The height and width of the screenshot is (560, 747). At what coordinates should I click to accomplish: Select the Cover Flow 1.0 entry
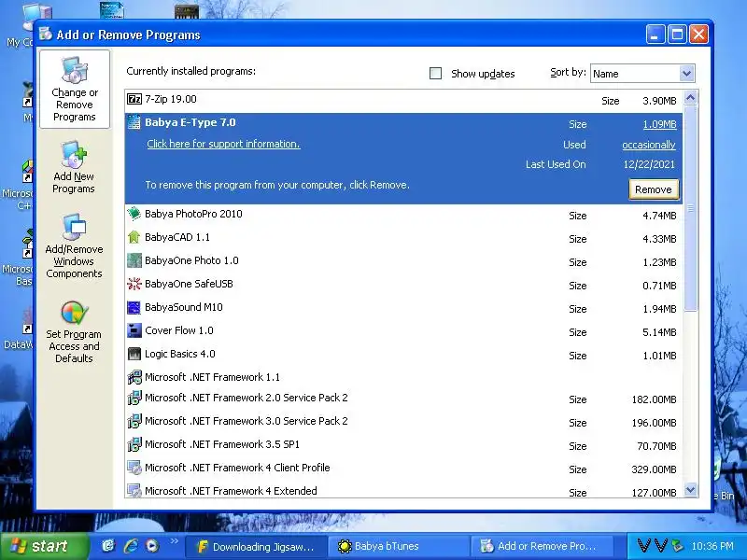click(403, 331)
